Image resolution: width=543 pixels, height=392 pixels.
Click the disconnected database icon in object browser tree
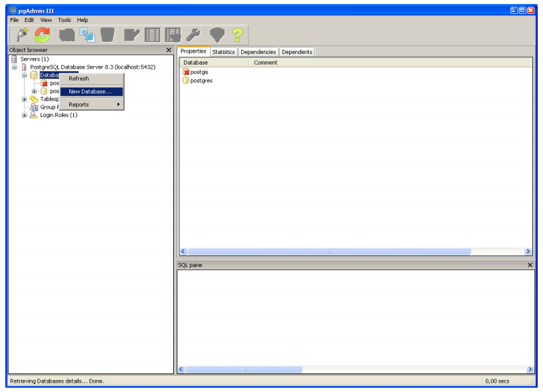tap(44, 83)
